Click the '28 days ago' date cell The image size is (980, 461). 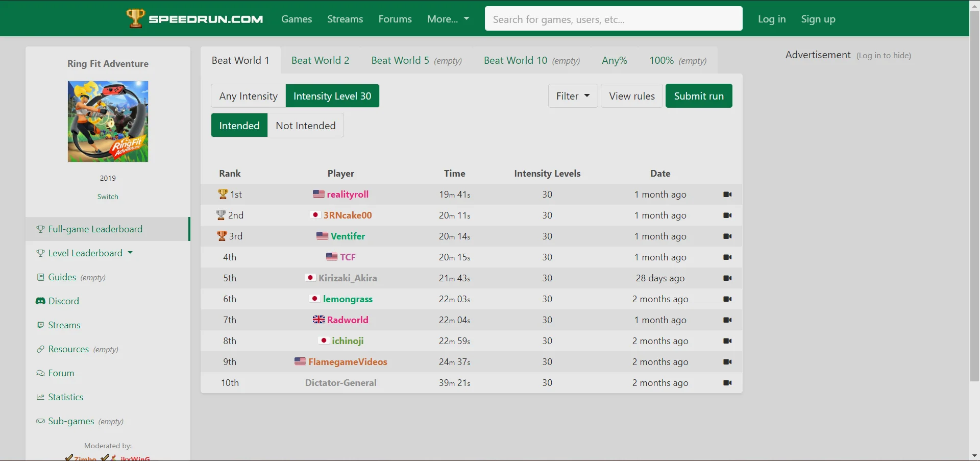(x=660, y=278)
